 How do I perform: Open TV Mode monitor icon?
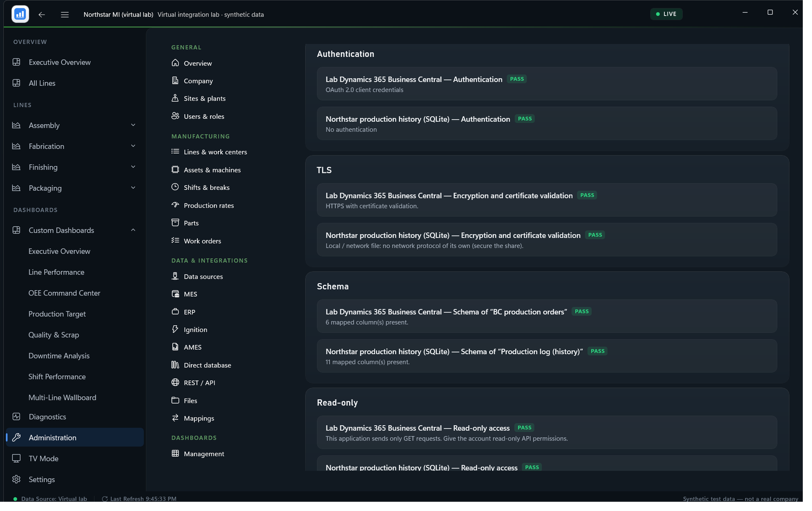coord(16,459)
